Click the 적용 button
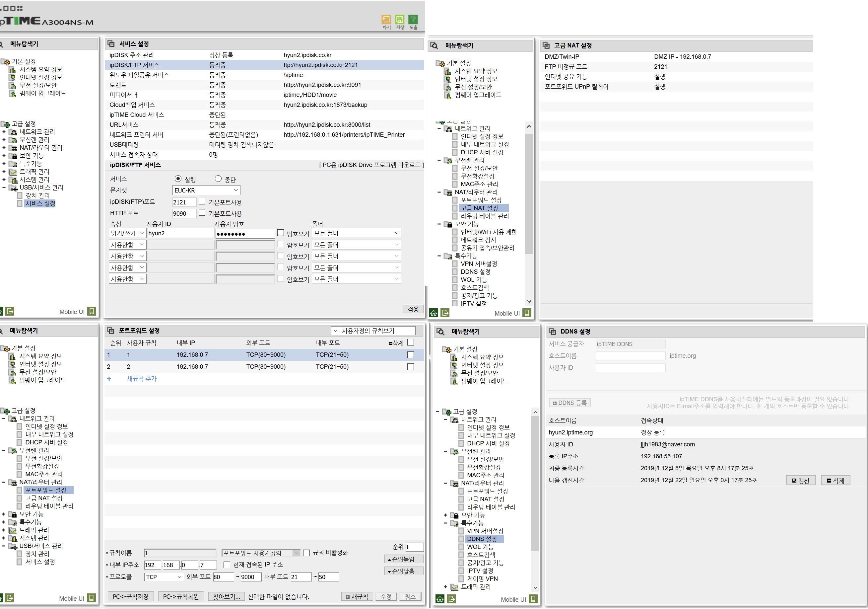Viewport: 868px width, 609px height. tap(413, 309)
